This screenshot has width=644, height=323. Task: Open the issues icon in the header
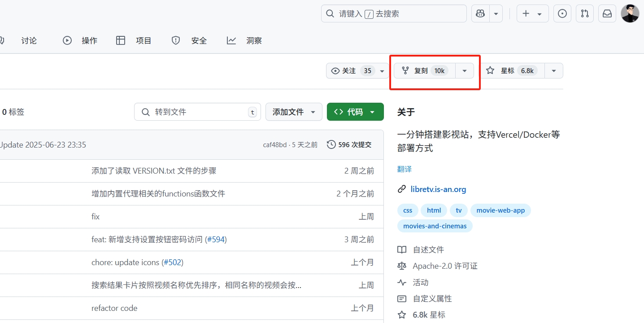(x=562, y=14)
